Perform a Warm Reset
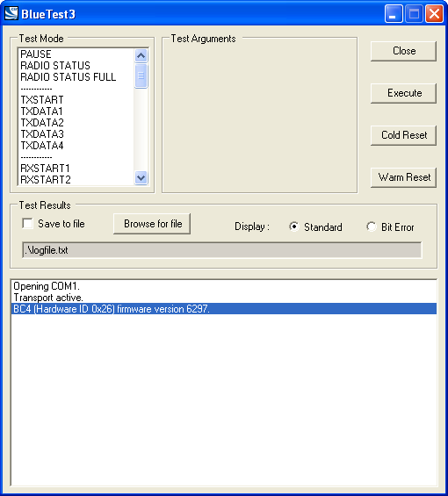This screenshot has width=448, height=496. (x=403, y=177)
